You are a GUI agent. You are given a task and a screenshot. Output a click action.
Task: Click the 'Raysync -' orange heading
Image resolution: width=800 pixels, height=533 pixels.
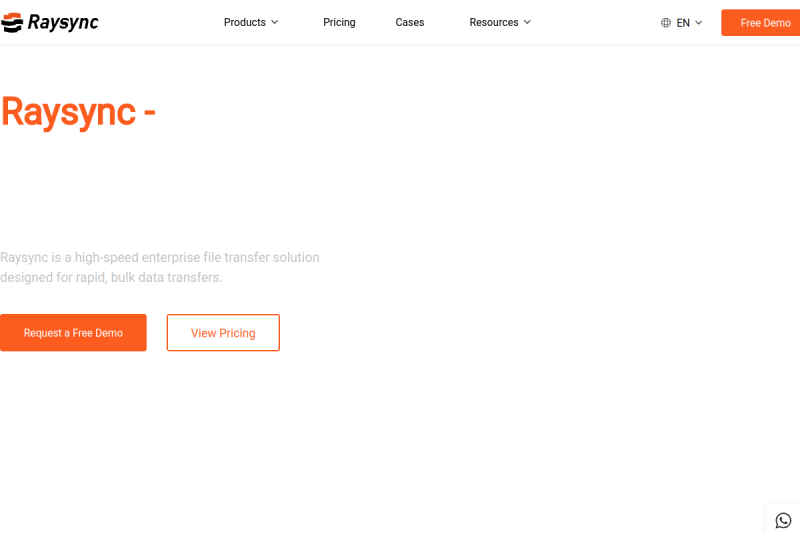(78, 112)
